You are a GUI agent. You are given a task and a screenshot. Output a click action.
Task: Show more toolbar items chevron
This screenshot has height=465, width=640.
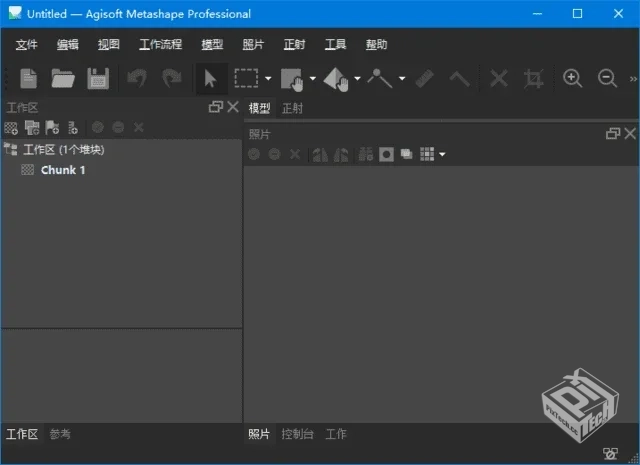point(633,78)
